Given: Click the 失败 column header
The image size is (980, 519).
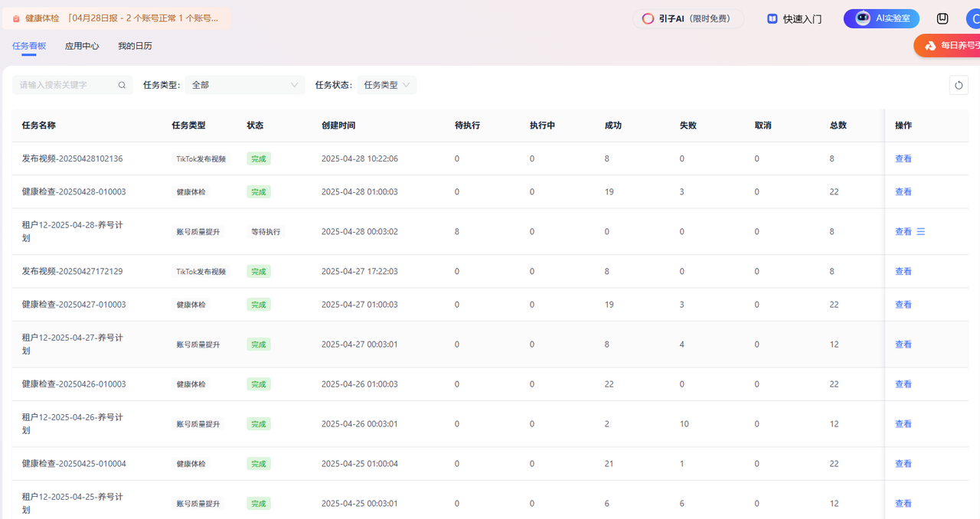Looking at the screenshot, I should [x=688, y=126].
